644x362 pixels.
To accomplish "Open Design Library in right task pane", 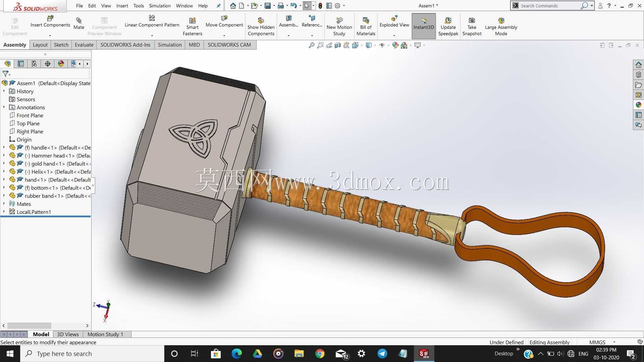I will (638, 75).
